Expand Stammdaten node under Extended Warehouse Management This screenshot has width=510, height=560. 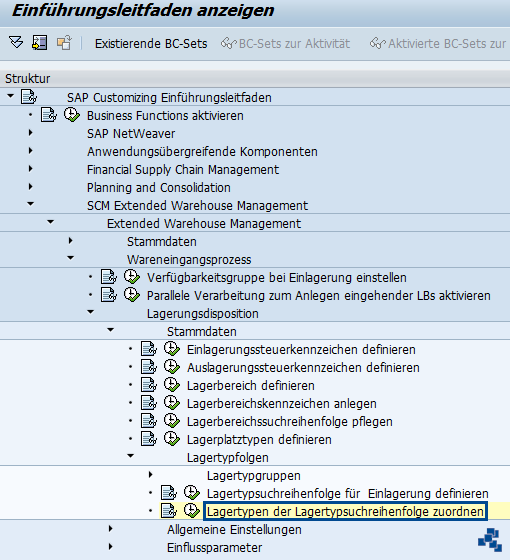[70, 241]
